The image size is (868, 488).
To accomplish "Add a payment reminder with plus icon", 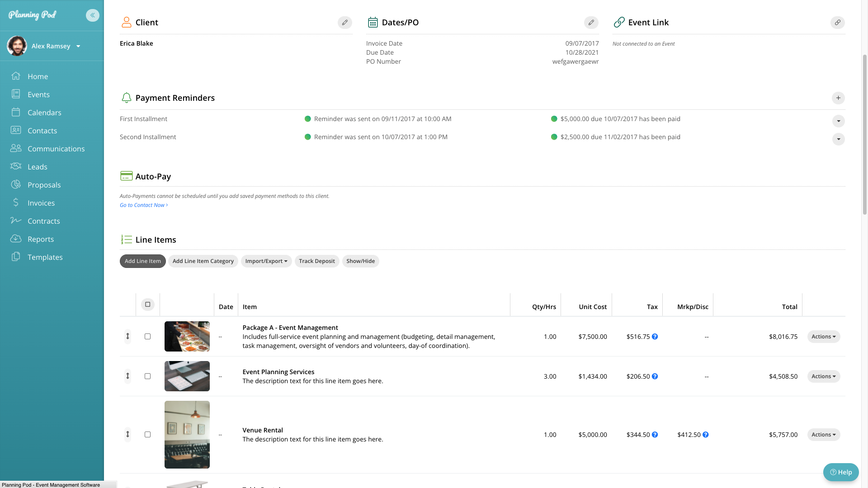I will click(x=838, y=98).
